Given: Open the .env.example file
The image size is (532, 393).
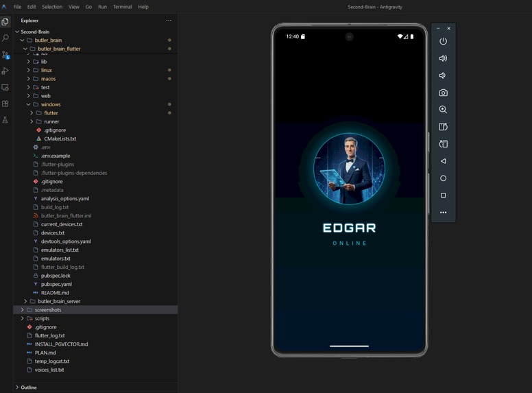Looking at the screenshot, I should (95, 156).
